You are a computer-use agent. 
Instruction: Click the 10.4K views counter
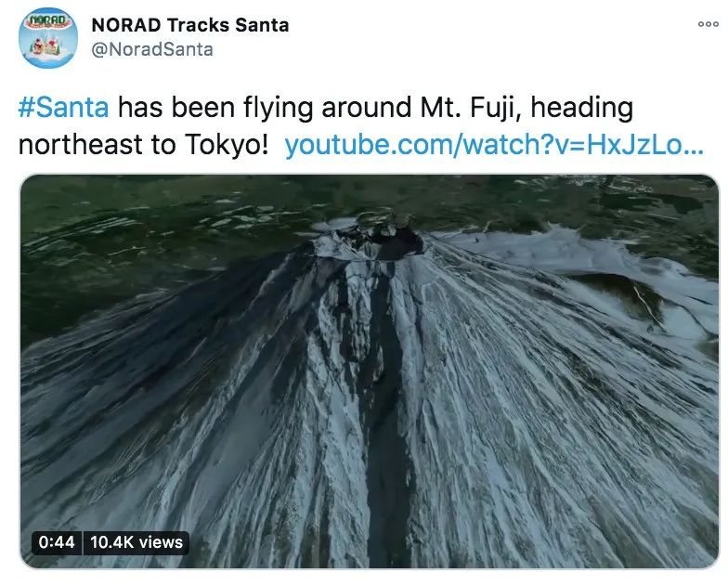pyautogui.click(x=136, y=542)
